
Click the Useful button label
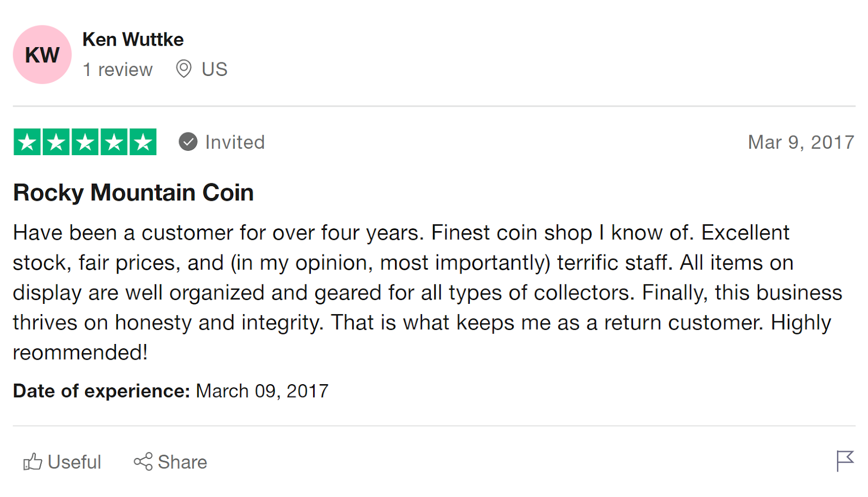tap(74, 462)
